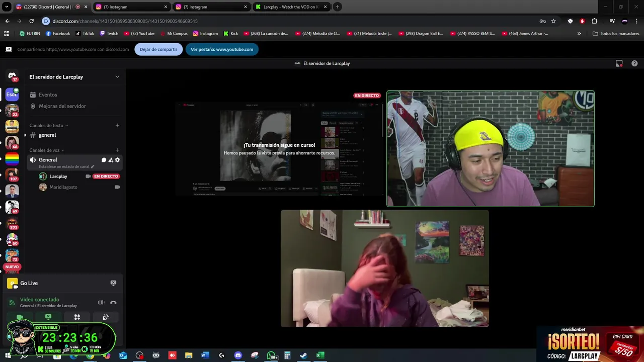Open Chrome extensions puzzle icon
Screen dimensions: 644x362
(595, 21)
